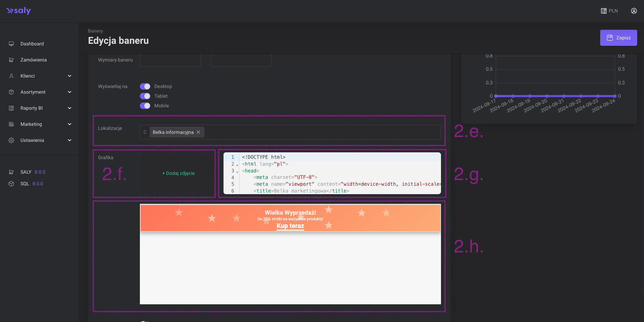Expand the Raporty BI submenu
This screenshot has width=644, height=322.
pos(69,108)
